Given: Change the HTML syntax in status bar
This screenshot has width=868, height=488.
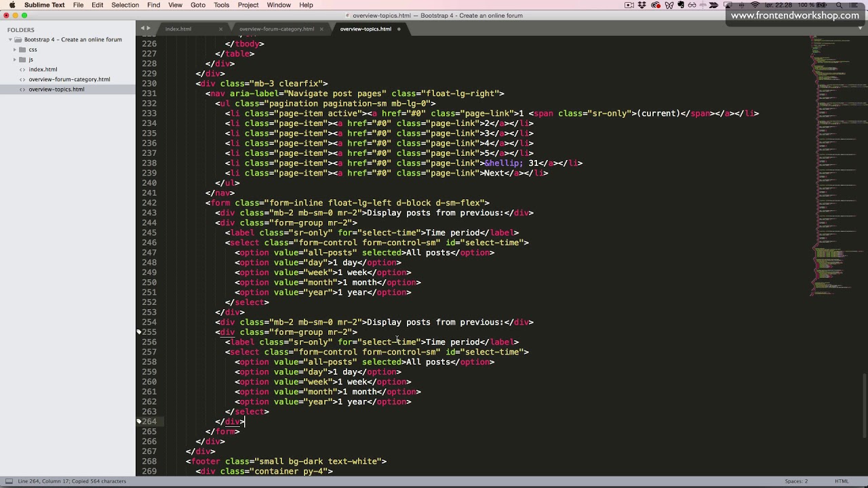Looking at the screenshot, I should 842,481.
